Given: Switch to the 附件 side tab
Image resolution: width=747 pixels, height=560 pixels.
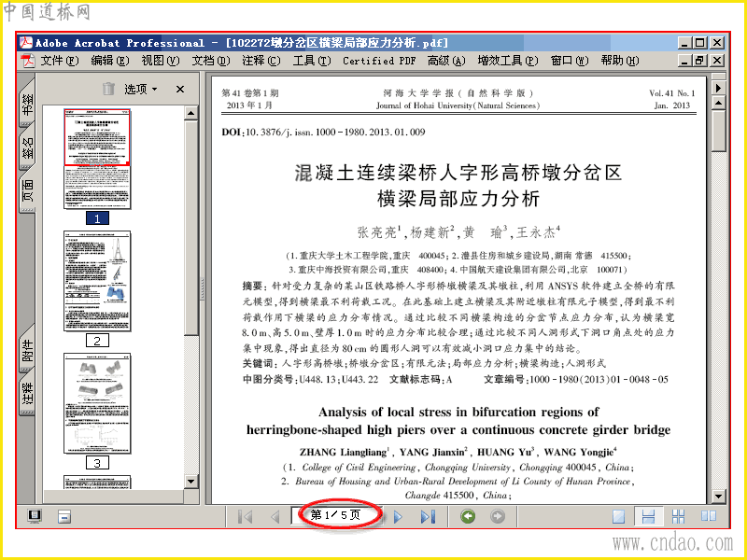Looking at the screenshot, I should pyautogui.click(x=28, y=351).
